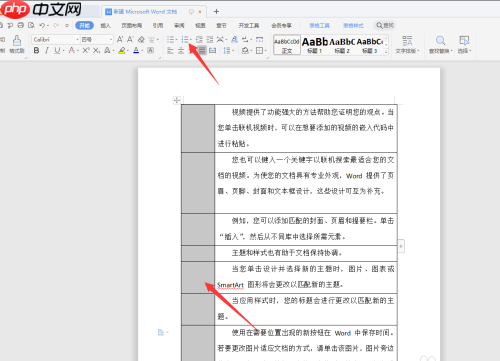Open the font size dropdown

click(x=111, y=39)
